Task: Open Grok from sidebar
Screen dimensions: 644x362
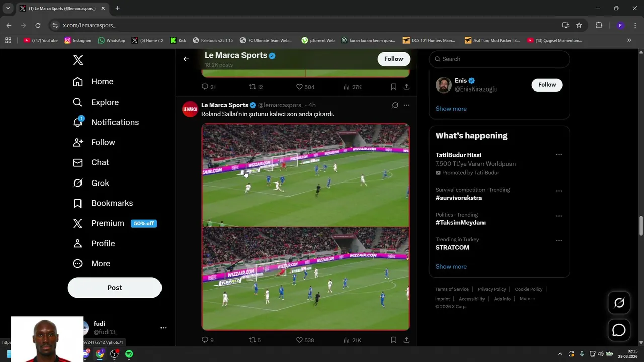Action: 91,183
